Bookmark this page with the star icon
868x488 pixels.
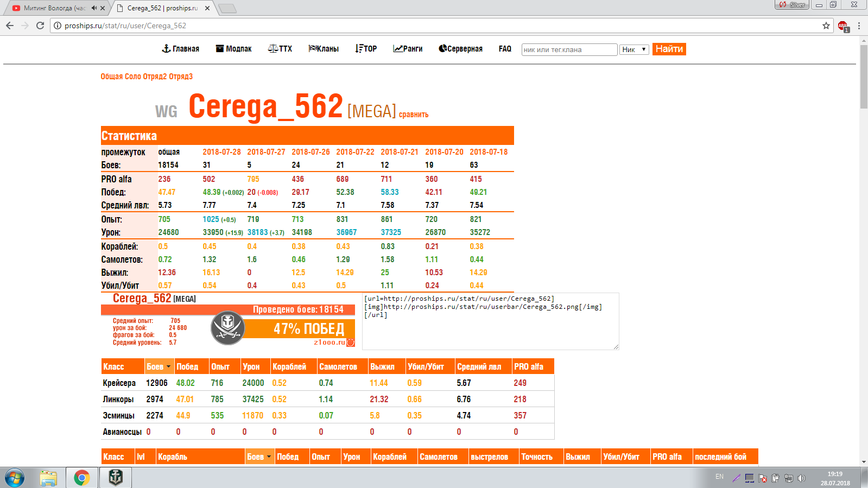pos(826,26)
